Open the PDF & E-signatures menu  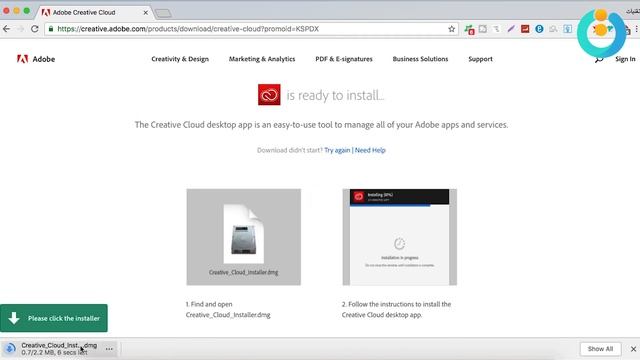coord(344,59)
